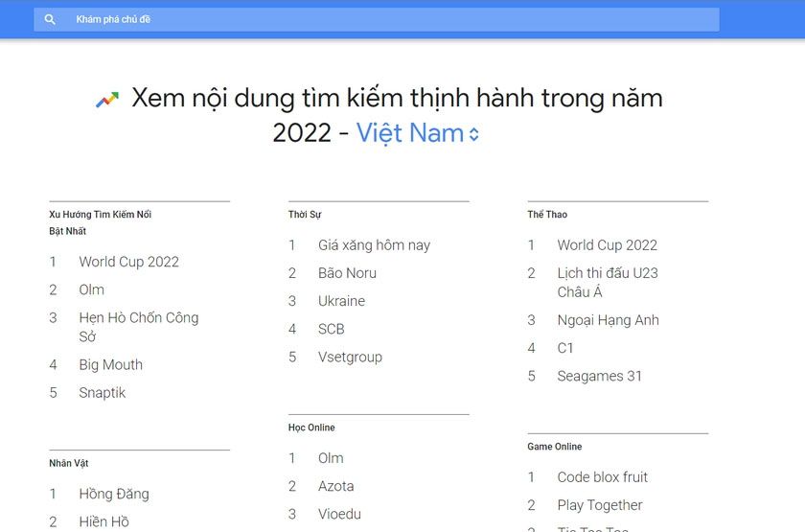Image resolution: width=805 pixels, height=532 pixels.
Task: Click the 'Học Online' category heading
Action: [311, 428]
